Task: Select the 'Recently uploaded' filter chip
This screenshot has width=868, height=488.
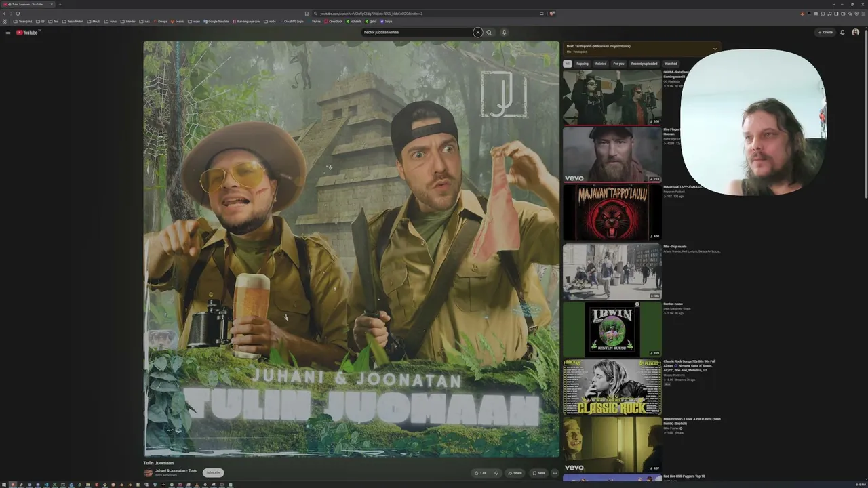Action: [x=644, y=64]
